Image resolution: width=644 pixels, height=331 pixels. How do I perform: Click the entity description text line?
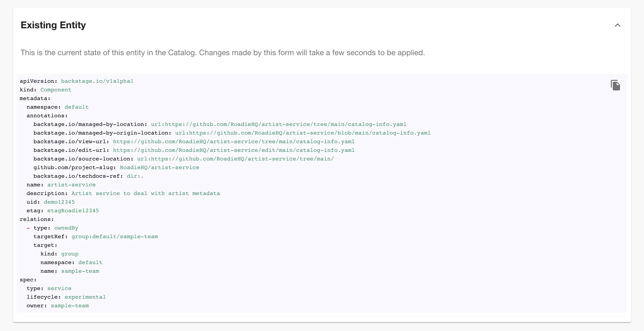click(x=145, y=194)
